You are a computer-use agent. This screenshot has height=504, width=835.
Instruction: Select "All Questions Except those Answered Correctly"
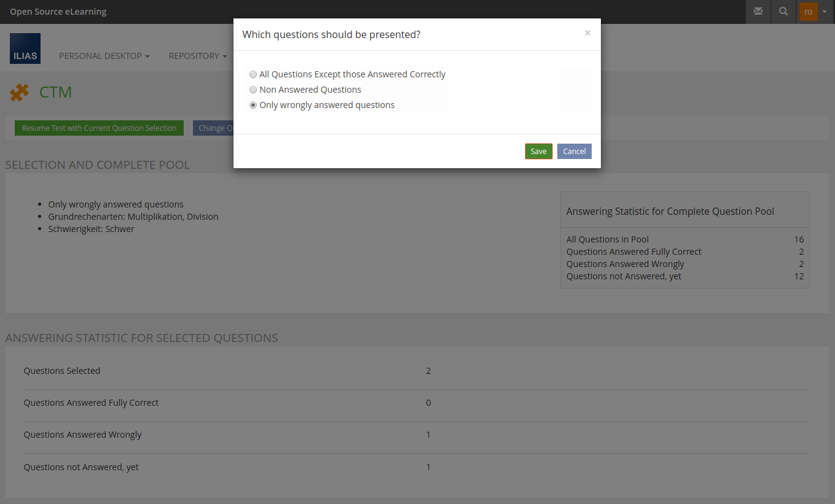(253, 74)
